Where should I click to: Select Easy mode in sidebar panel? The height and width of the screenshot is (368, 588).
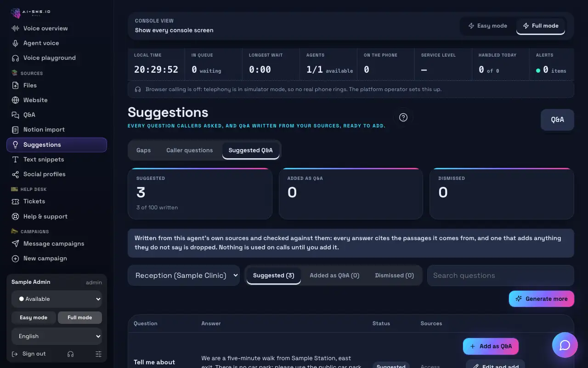[34, 317]
